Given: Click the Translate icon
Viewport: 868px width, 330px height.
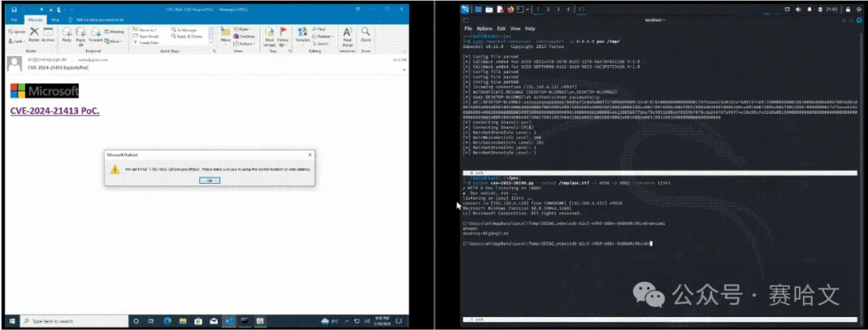Looking at the screenshot, I should 302,35.
